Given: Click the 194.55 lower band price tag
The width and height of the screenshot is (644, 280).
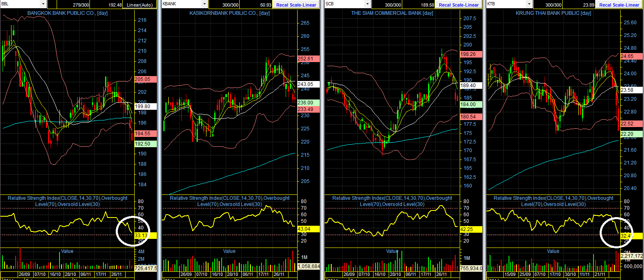Looking at the screenshot, I should [x=146, y=134].
